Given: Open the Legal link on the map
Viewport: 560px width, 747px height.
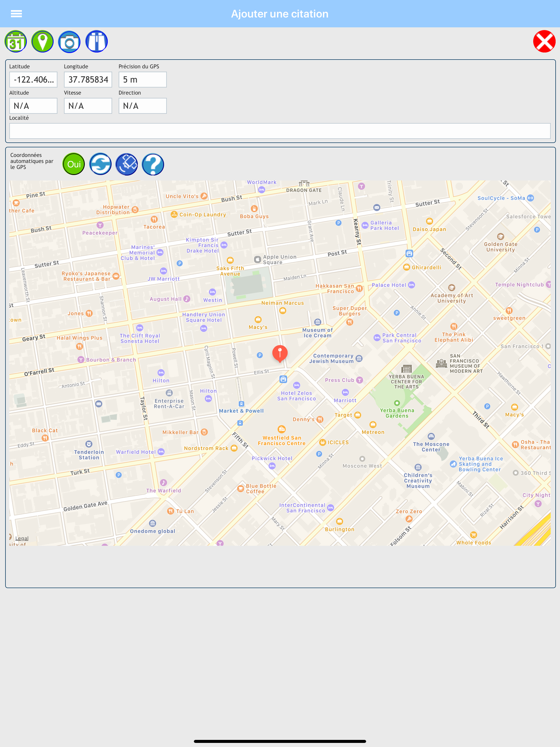Looking at the screenshot, I should point(22,538).
